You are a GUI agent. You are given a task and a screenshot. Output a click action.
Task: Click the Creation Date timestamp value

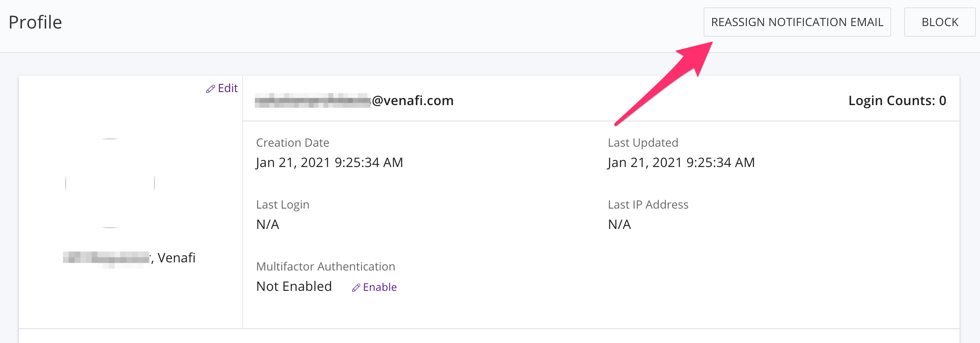click(x=329, y=163)
